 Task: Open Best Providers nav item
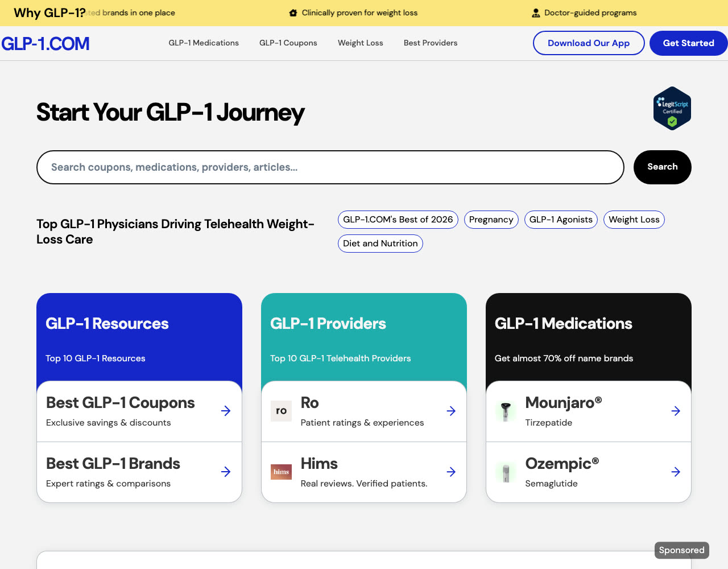[x=431, y=43]
